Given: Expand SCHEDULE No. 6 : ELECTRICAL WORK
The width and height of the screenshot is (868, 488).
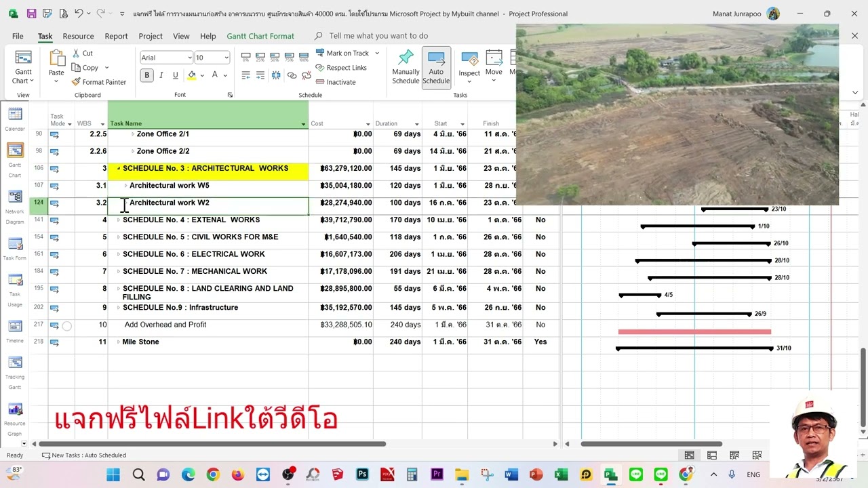Looking at the screenshot, I should (119, 254).
